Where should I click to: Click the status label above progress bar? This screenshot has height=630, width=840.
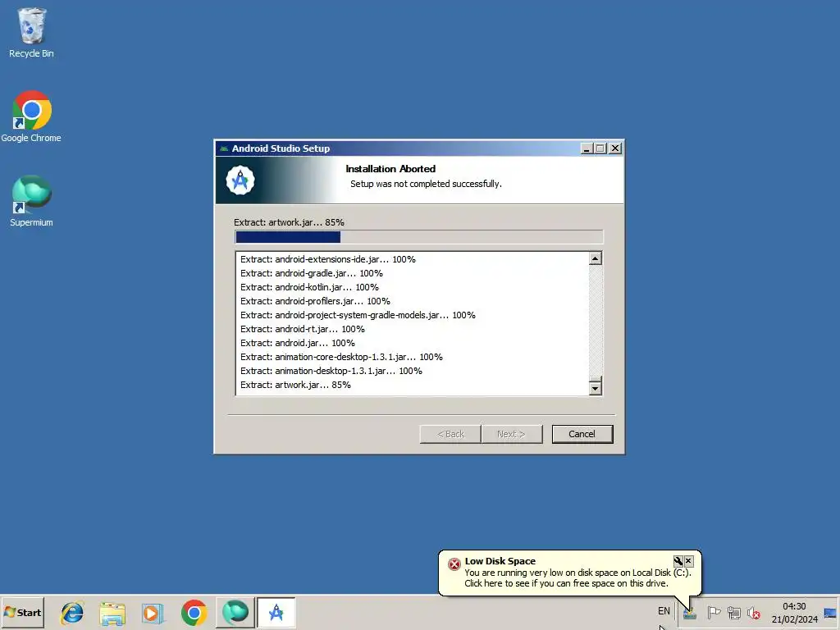[289, 222]
